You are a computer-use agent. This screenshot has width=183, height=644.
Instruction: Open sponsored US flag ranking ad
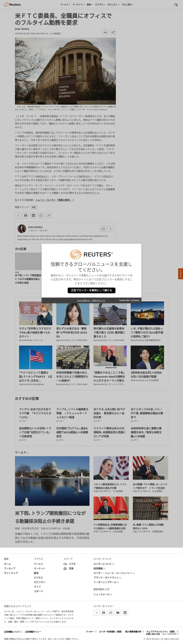[36, 365]
